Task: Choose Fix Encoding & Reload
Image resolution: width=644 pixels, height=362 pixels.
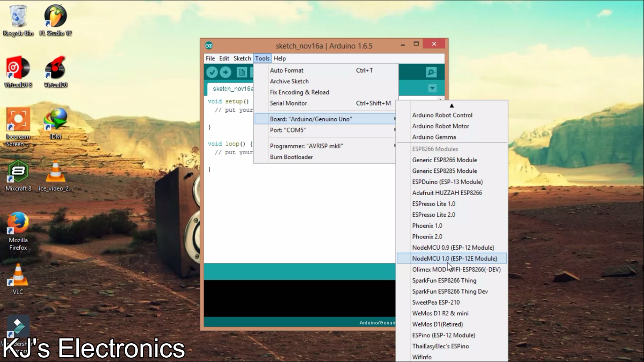Action: click(326, 92)
